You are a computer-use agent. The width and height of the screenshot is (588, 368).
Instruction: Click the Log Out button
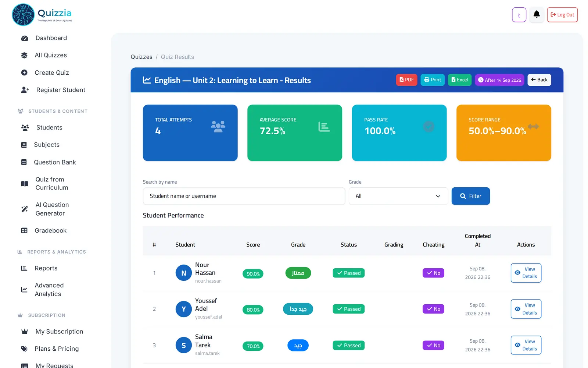pyautogui.click(x=562, y=15)
